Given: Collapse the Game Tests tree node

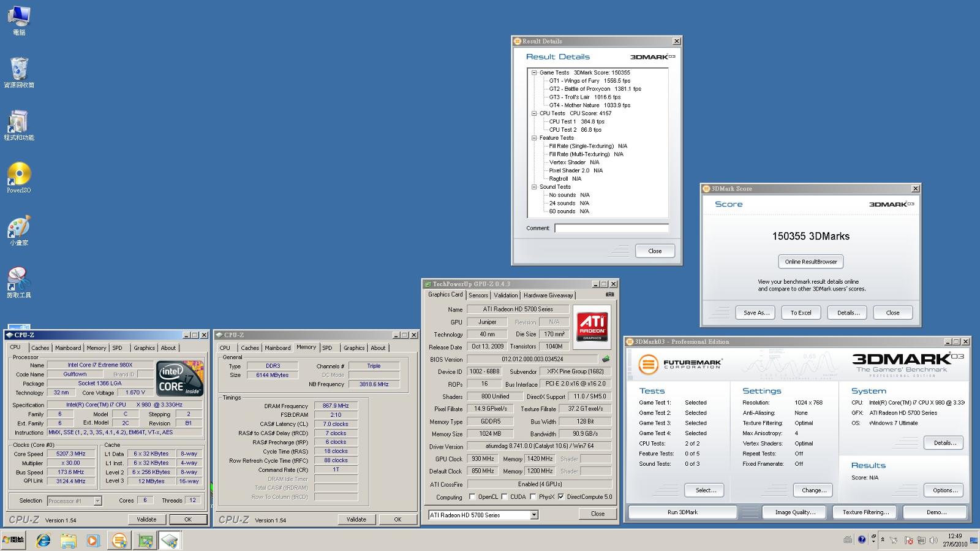Looking at the screenshot, I should [x=534, y=72].
